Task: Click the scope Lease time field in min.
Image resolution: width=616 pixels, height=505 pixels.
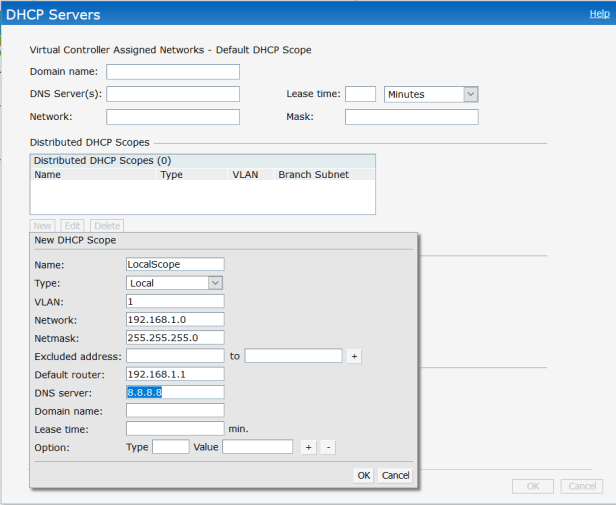Action: tap(175, 429)
